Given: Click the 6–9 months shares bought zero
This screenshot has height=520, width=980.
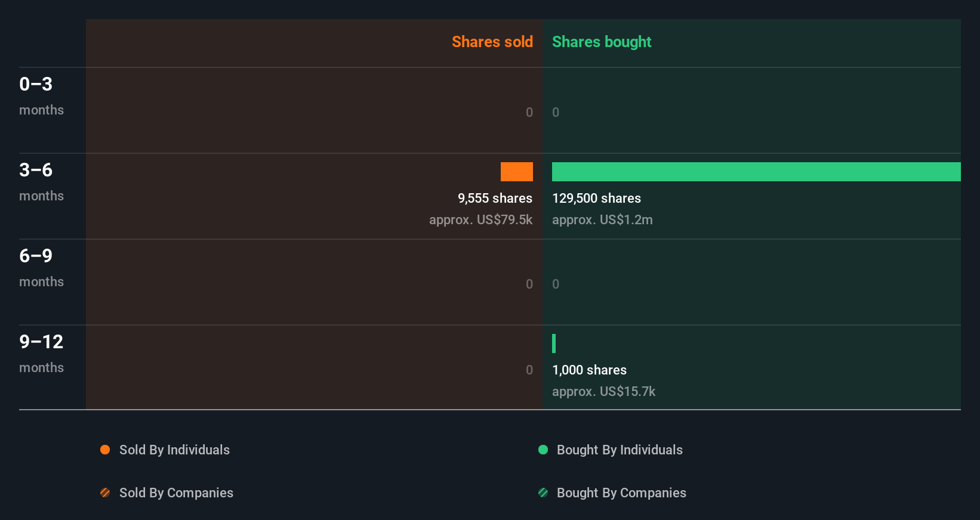Looking at the screenshot, I should point(556,284).
